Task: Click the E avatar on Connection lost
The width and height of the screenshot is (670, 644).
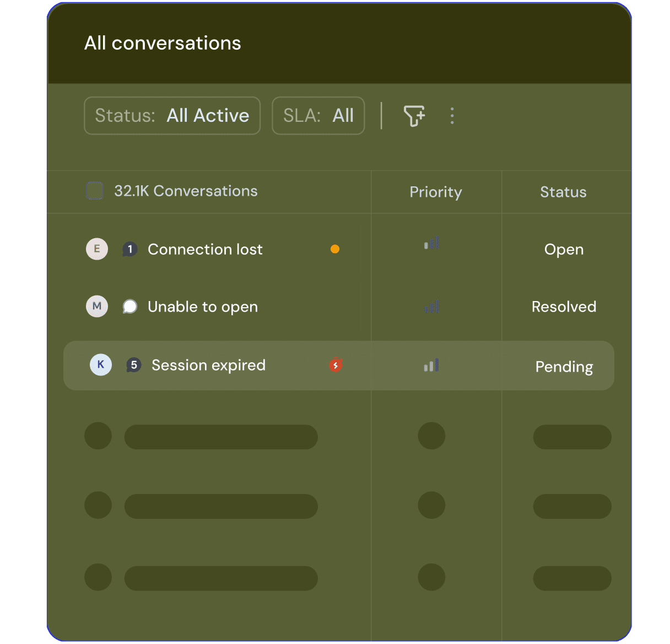Action: pos(96,249)
